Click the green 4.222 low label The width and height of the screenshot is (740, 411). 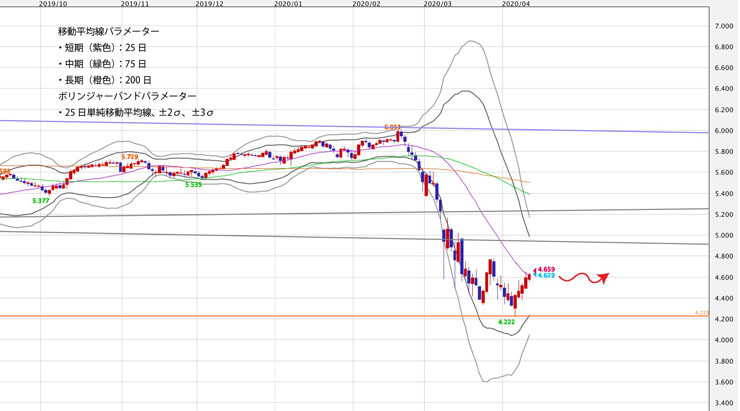506,322
